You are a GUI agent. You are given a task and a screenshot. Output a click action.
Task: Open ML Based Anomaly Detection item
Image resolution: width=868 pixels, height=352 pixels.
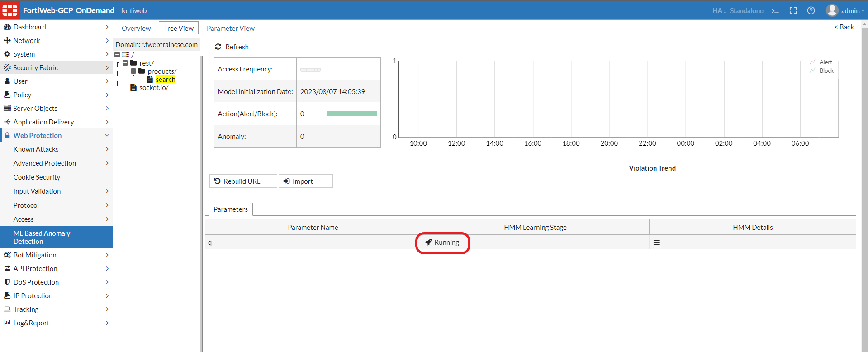pos(56,237)
